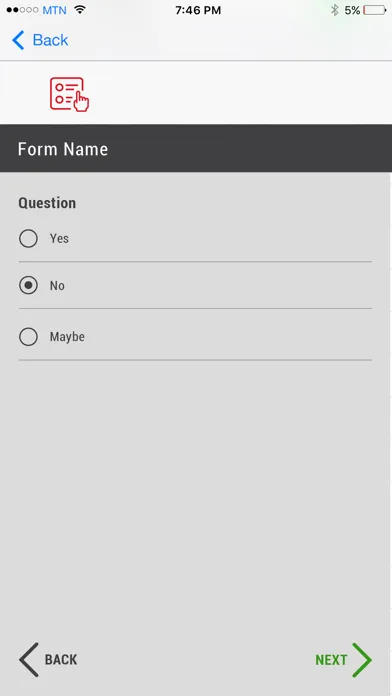
Task: Tap the Bluetooth icon in status bar
Action: coord(335,10)
